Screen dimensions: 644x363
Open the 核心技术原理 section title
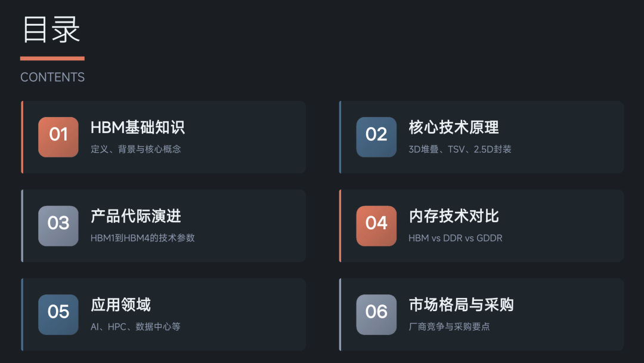[x=454, y=127]
